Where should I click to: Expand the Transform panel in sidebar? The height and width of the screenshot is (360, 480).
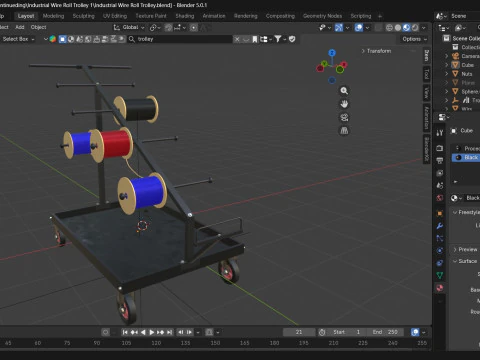coord(376,51)
